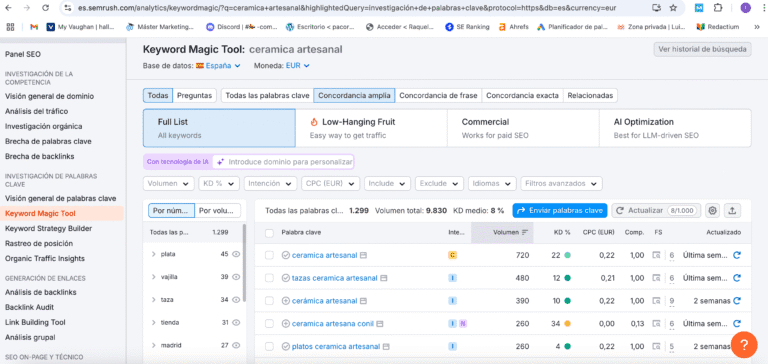Toggle eye icon for 'plata' group
Viewport: 768px width, 364px height.
point(236,254)
